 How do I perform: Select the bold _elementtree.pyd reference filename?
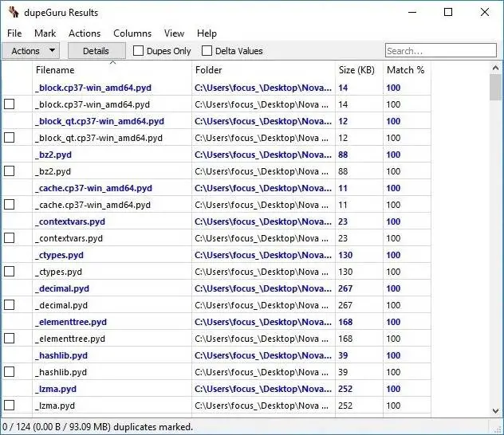(71, 322)
